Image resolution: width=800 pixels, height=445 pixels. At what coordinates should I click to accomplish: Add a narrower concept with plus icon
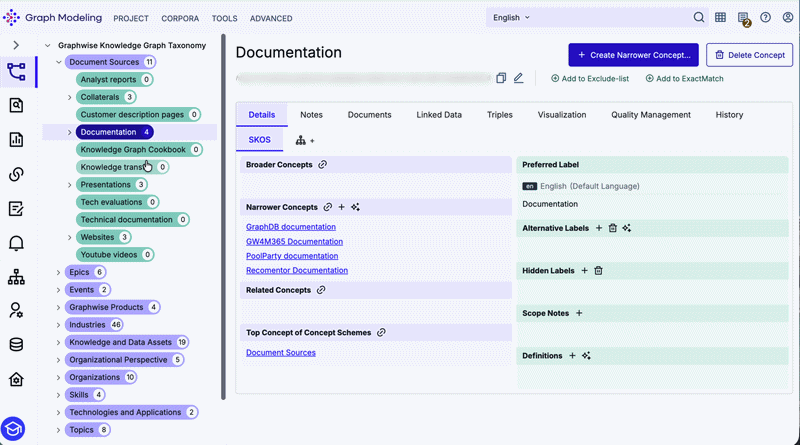(341, 207)
